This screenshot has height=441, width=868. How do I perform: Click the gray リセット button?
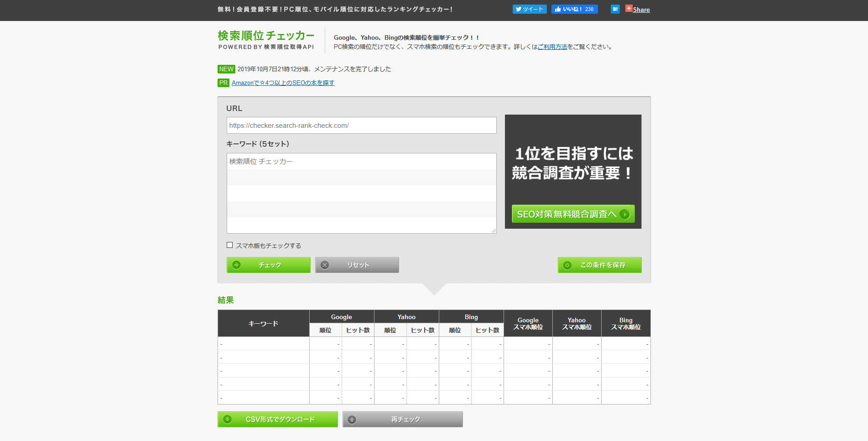(x=357, y=265)
